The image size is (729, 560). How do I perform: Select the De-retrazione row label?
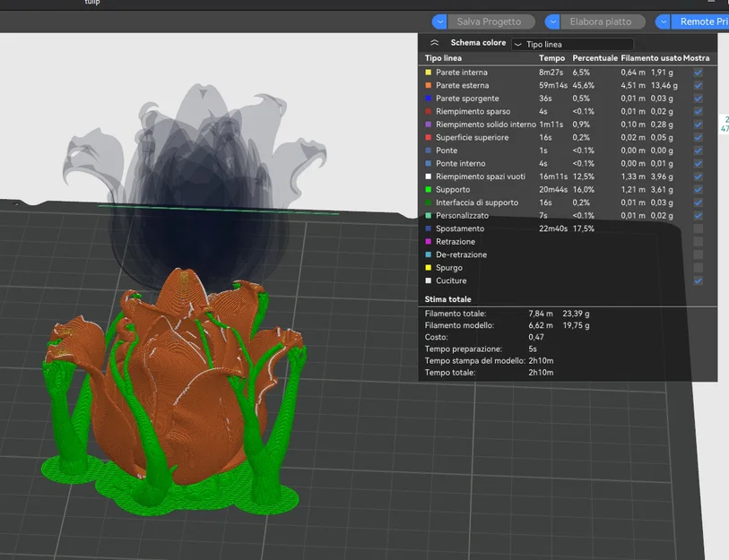[x=461, y=254]
